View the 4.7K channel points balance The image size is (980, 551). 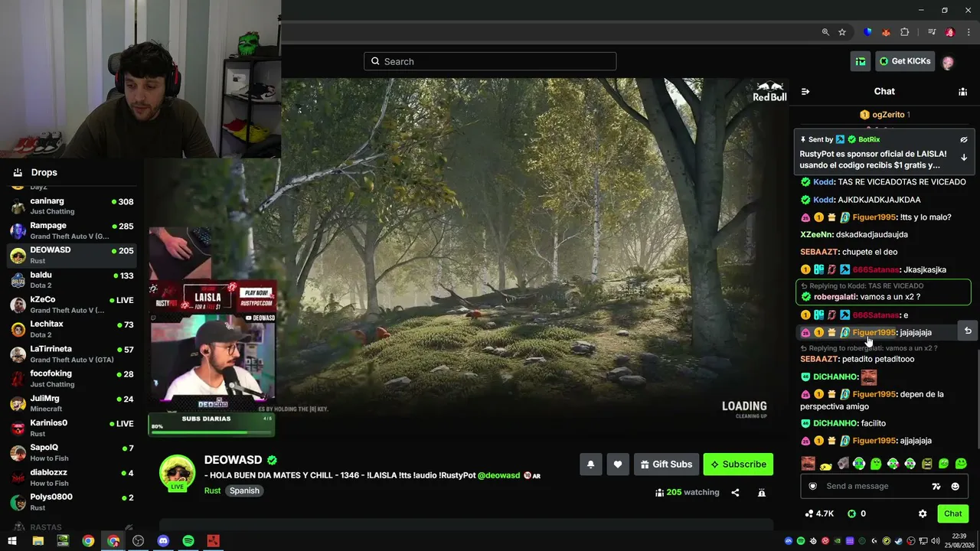point(819,514)
